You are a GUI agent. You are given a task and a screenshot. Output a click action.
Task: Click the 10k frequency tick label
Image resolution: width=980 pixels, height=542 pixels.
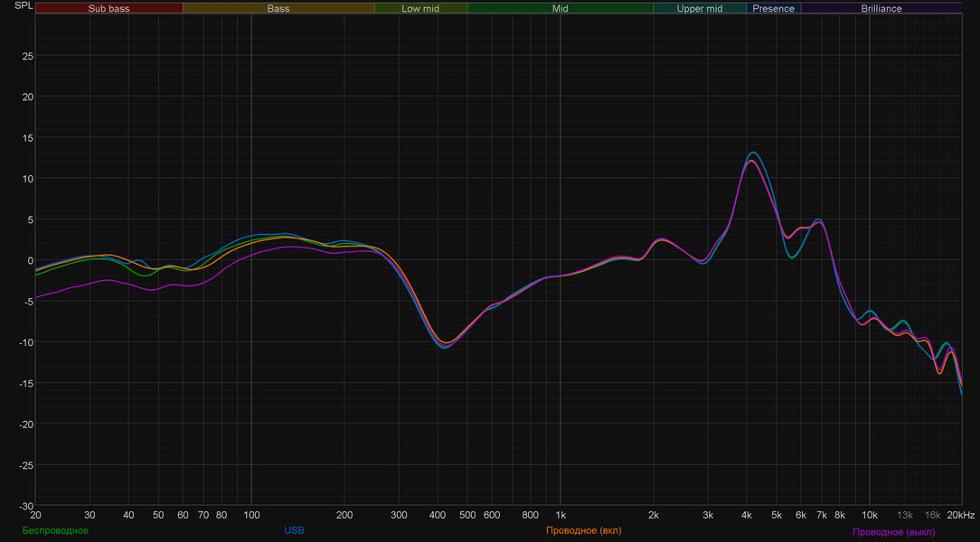(870, 515)
